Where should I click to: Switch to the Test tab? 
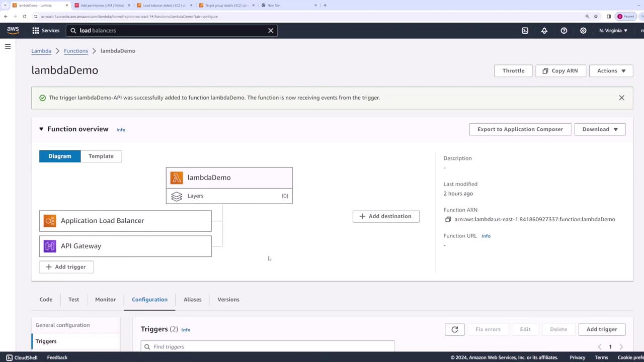pyautogui.click(x=73, y=300)
